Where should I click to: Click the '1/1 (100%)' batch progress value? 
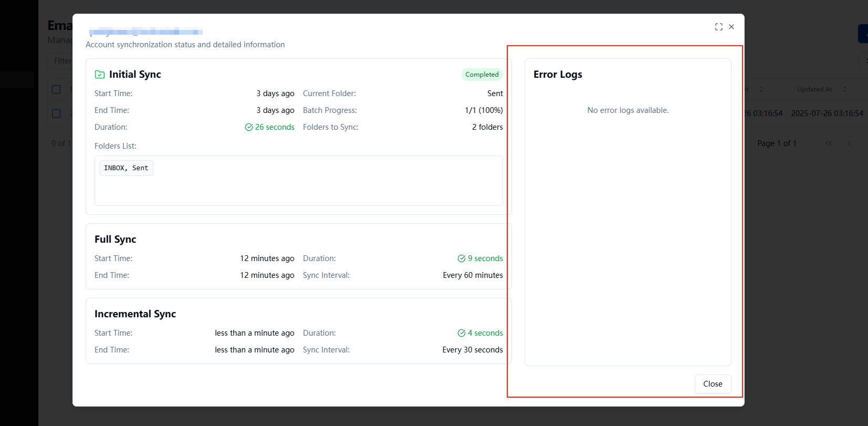click(x=484, y=110)
